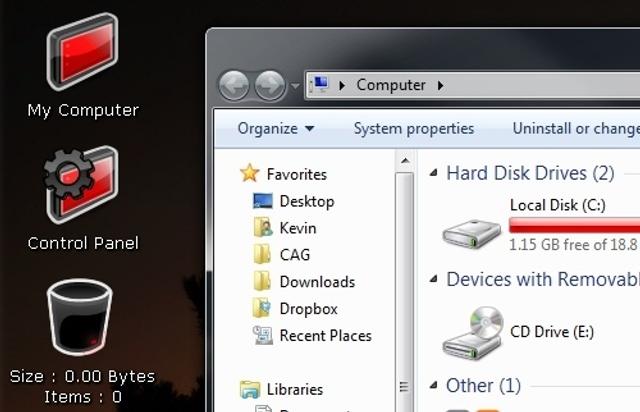Click the Forward navigation arrow
The width and height of the screenshot is (640, 412).
[270, 86]
